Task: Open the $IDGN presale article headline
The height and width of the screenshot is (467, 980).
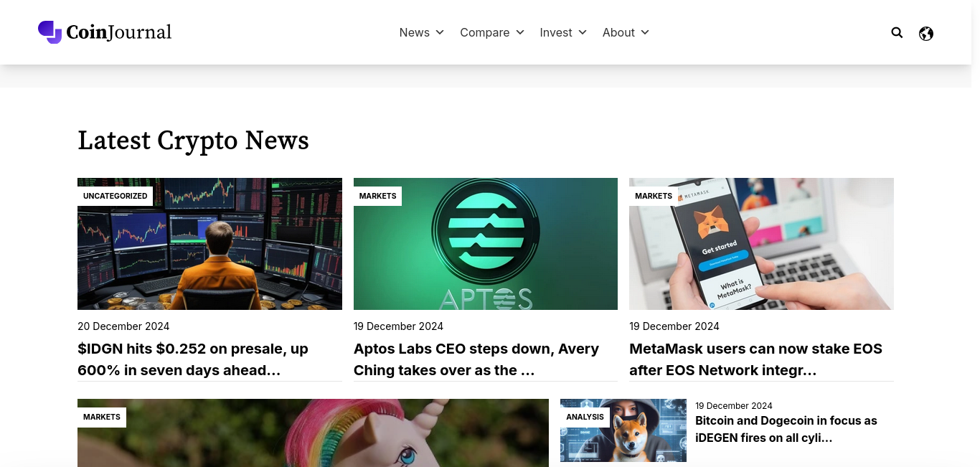Action: click(193, 359)
